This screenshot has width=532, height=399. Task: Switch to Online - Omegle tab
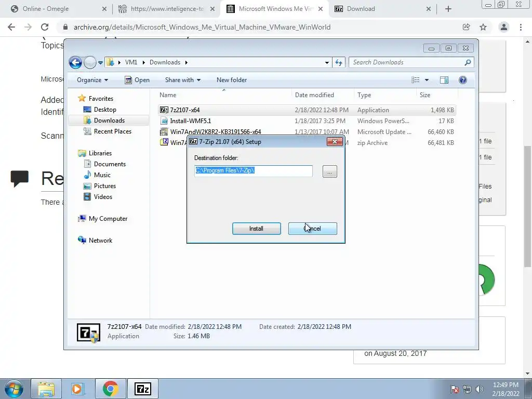tap(45, 9)
